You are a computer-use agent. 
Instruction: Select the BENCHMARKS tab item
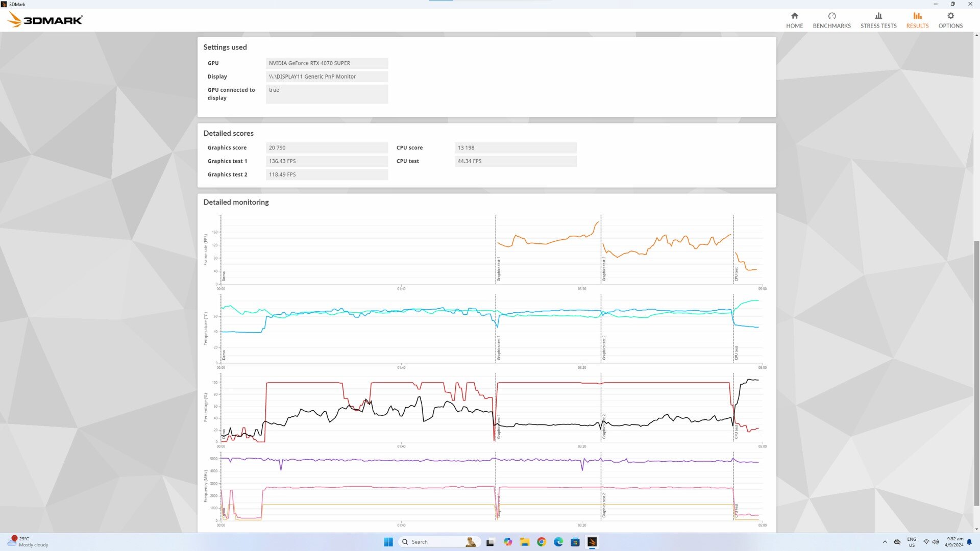(x=832, y=19)
